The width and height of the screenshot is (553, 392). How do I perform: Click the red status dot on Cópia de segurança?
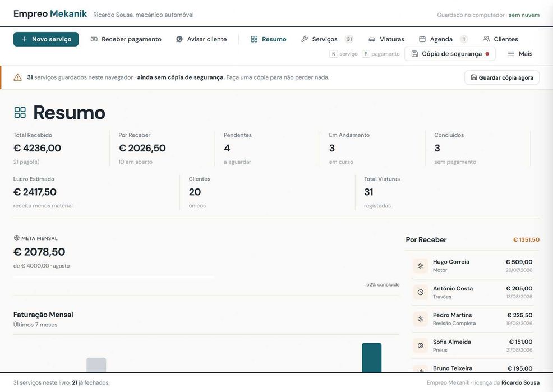click(487, 54)
